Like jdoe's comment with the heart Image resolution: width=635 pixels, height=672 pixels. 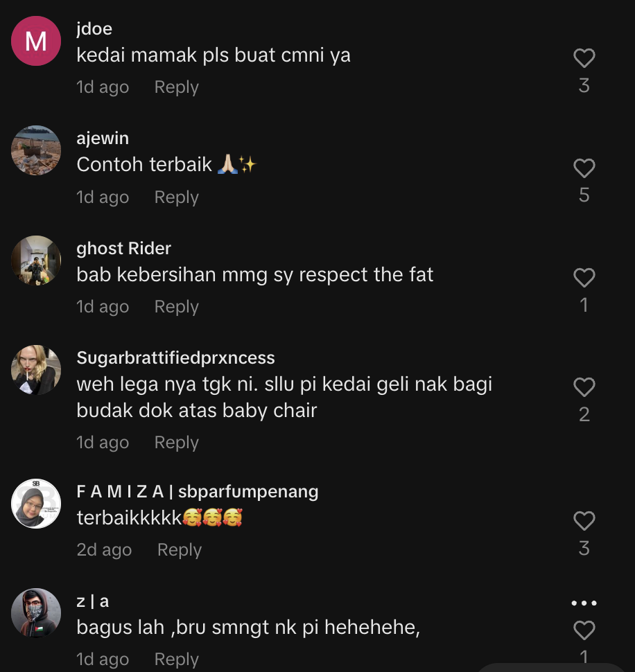(584, 59)
